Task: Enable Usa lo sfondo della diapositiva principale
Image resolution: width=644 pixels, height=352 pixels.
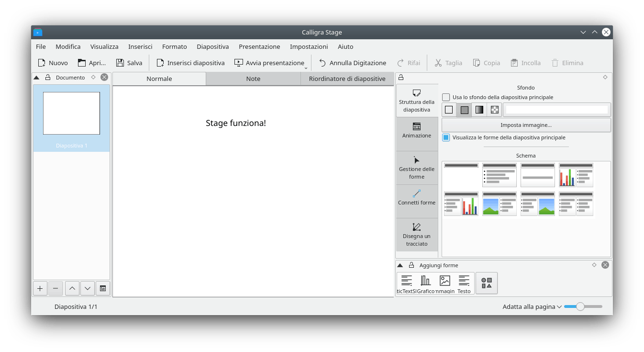Action: (x=446, y=97)
